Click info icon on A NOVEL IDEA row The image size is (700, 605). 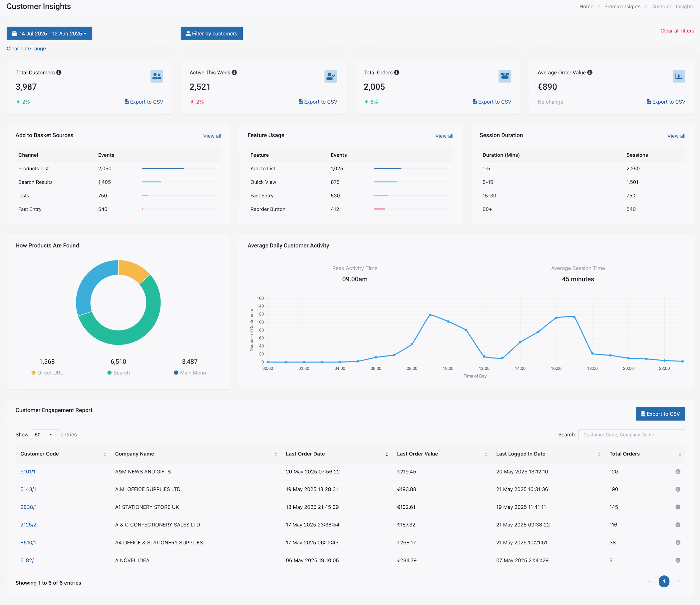(x=678, y=560)
